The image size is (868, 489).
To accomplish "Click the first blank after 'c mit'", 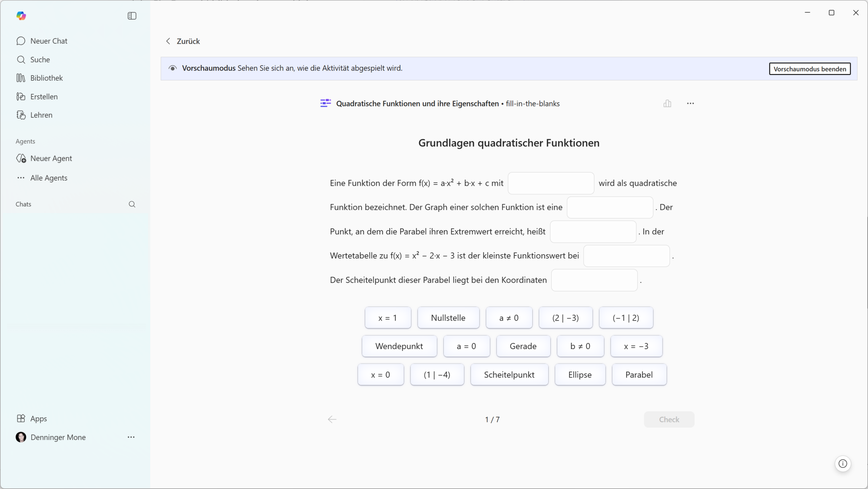I will tap(551, 183).
